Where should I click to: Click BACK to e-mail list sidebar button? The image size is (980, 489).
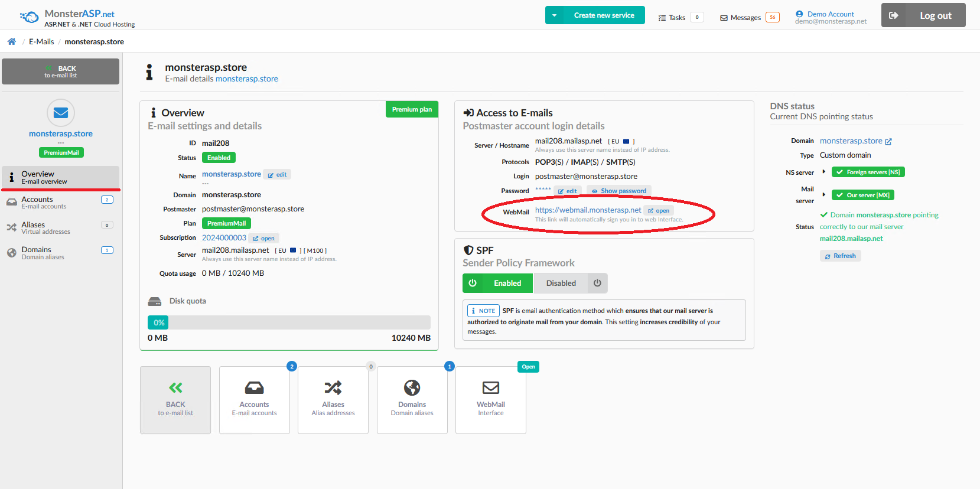pos(60,71)
